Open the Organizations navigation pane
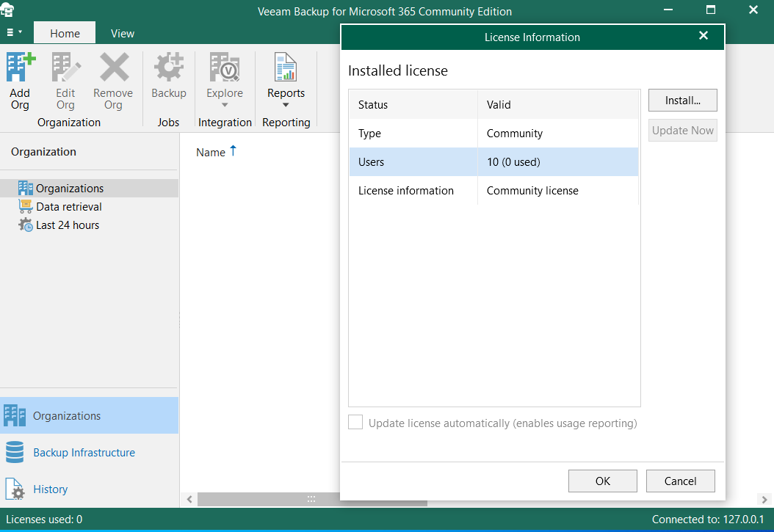 click(89, 415)
